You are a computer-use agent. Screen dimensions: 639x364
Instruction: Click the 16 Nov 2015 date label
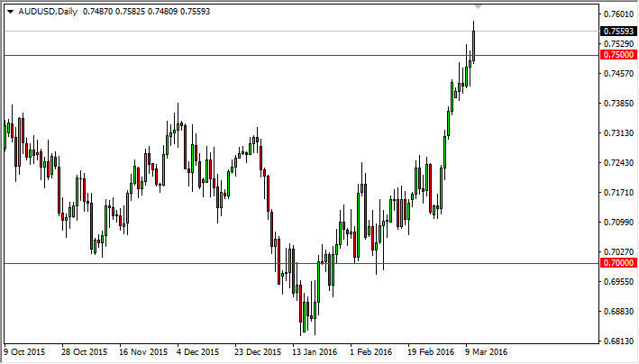coord(143,352)
